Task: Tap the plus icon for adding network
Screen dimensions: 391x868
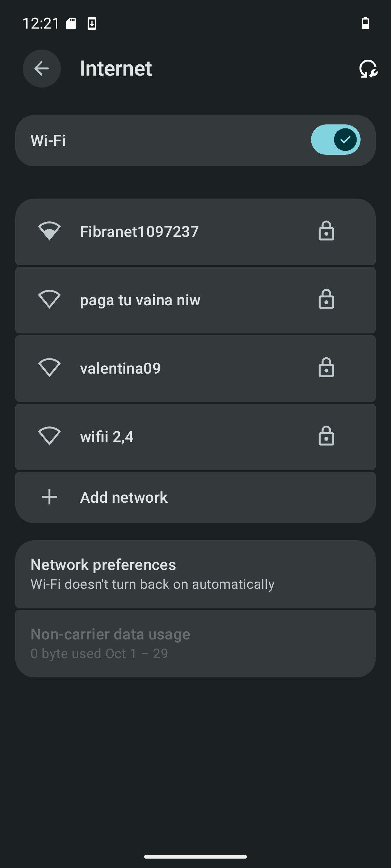Action: coord(49,497)
